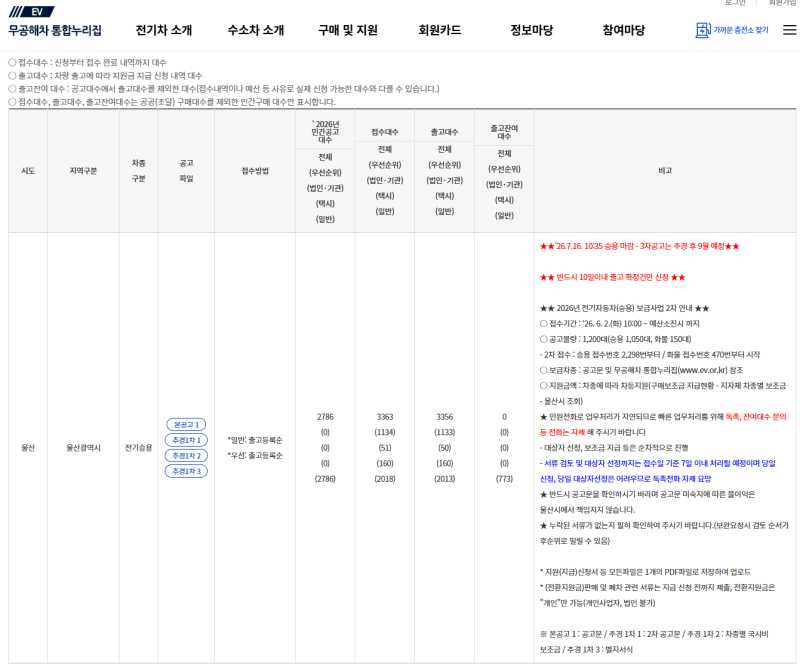Click the '대상자 선정, 보조금 지급 등은 순차적으로 진행' line
Image resolution: width=800 pixels, height=668 pixels.
tap(614, 448)
